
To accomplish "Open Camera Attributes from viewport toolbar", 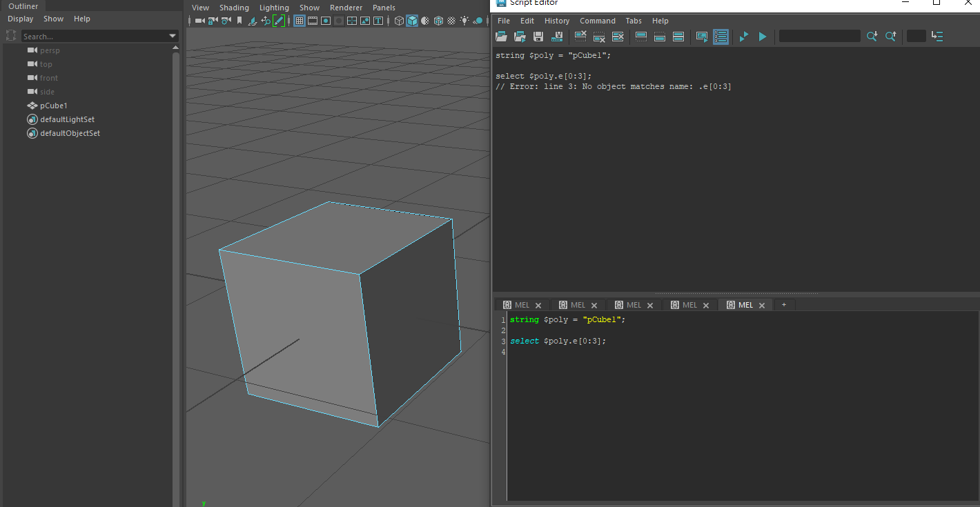I will 225,21.
